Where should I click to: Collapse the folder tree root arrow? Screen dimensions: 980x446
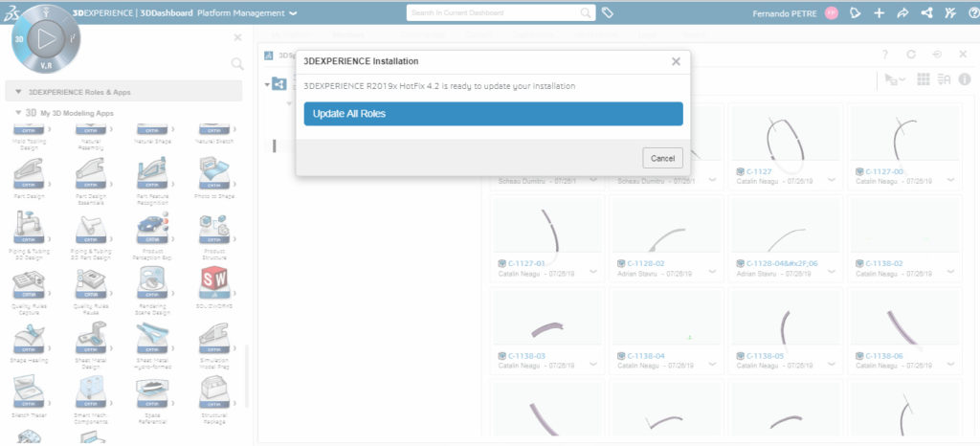point(267,83)
